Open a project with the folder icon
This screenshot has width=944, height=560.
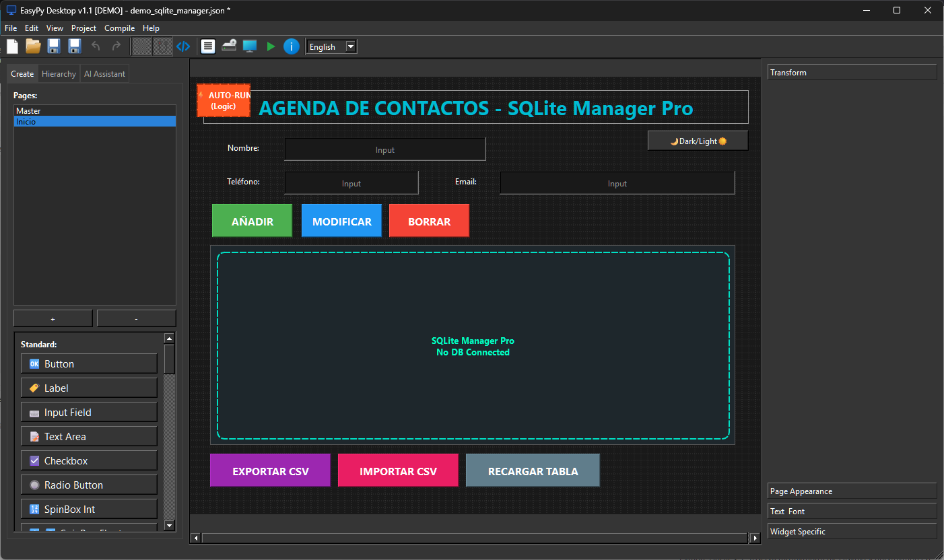tap(33, 46)
